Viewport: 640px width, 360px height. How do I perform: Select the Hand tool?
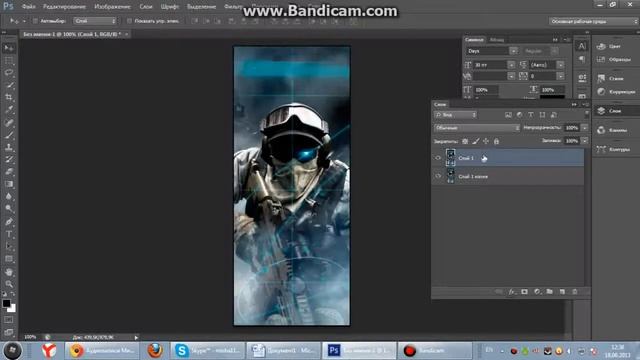point(9,272)
